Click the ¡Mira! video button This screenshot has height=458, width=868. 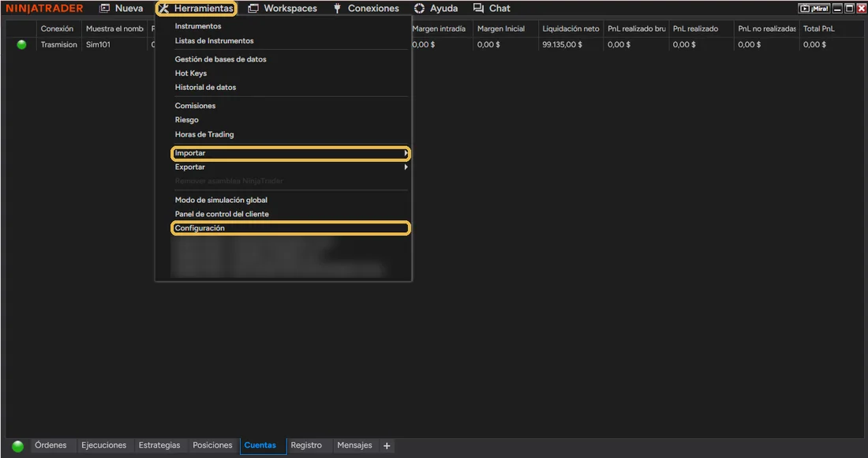point(814,9)
